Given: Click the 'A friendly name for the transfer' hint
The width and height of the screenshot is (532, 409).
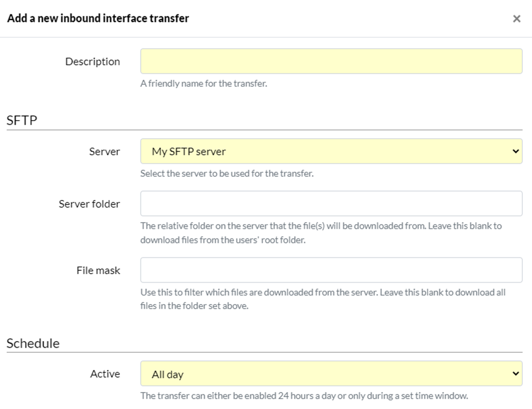Looking at the screenshot, I should [203, 83].
